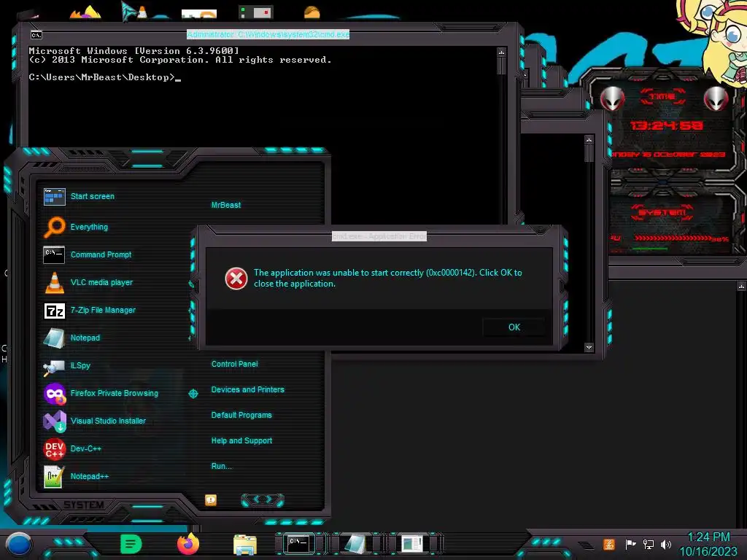
Task: Open MrBeast user folder link
Action: pyautogui.click(x=226, y=205)
